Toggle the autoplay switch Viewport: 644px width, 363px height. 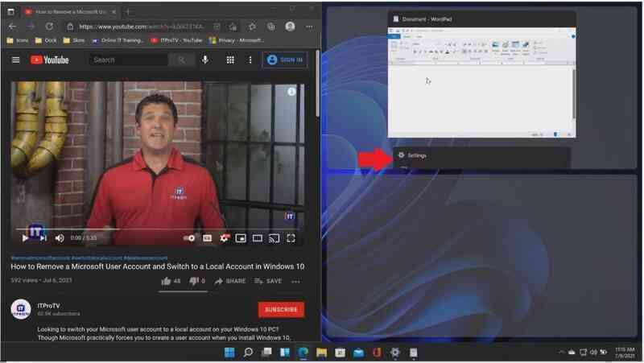pos(189,238)
